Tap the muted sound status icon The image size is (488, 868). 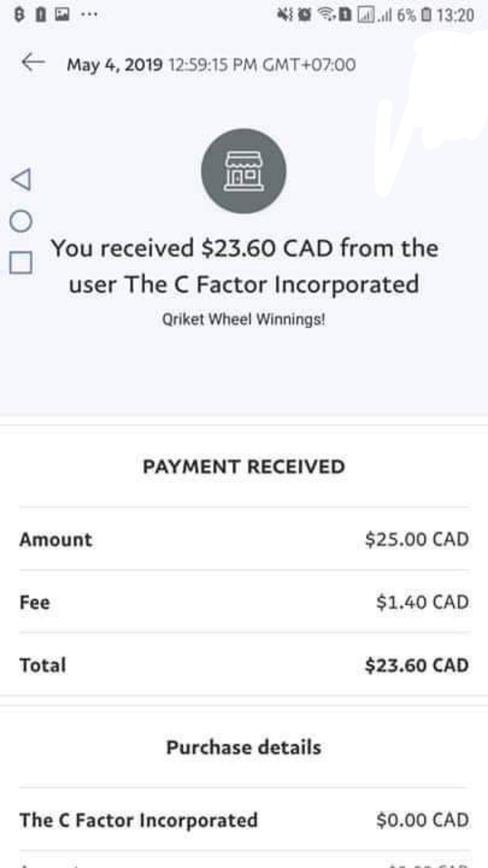coord(284,15)
